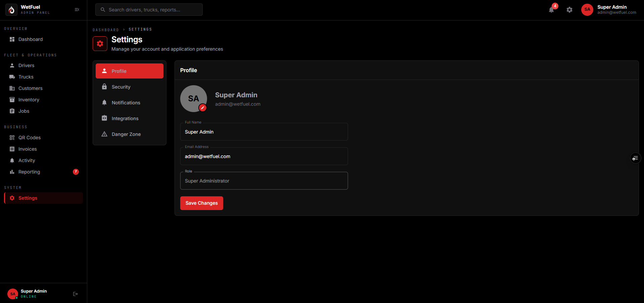
Task: Open the Customers page
Action: (43, 88)
